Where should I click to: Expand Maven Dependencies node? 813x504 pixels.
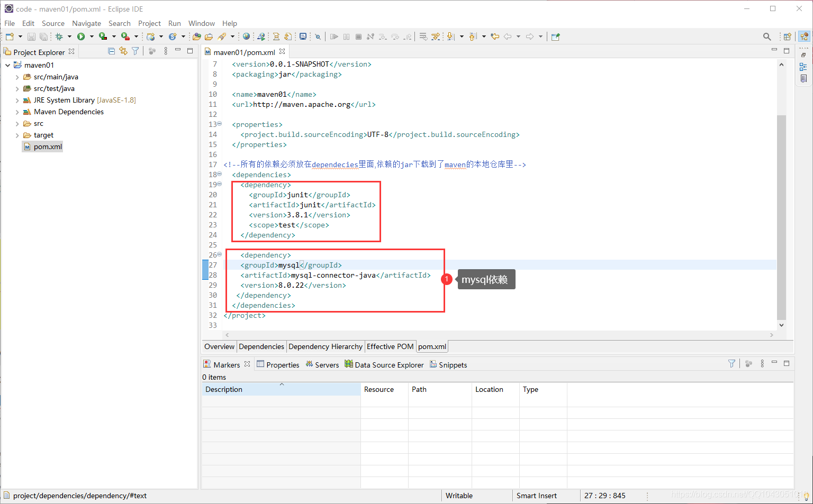click(x=17, y=112)
